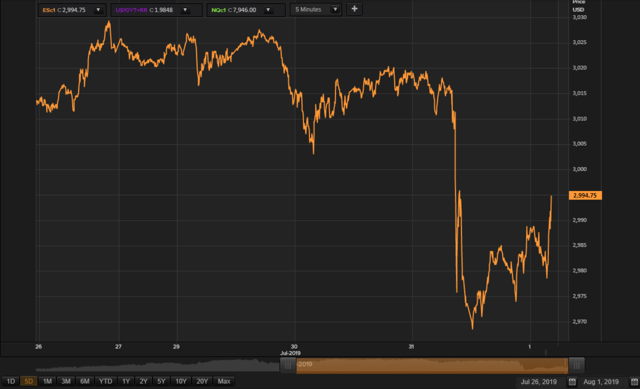Expand the NQc1 instrument dropdown

click(268, 10)
